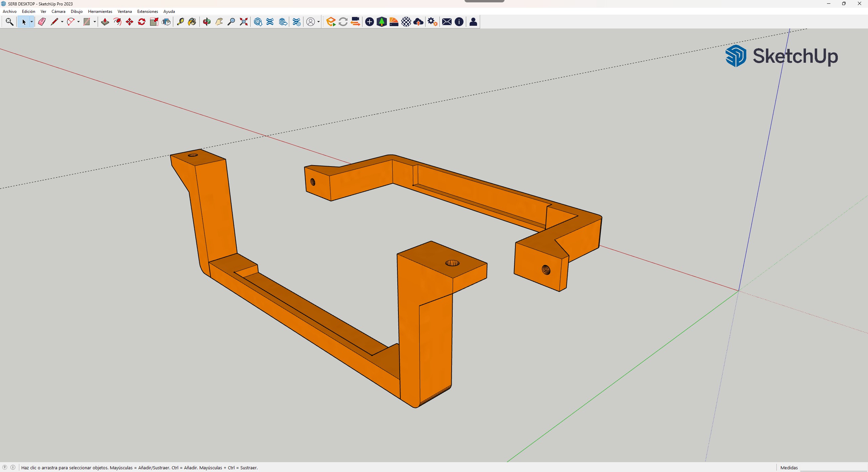868x472 pixels.
Task: Select the Pan hand tool
Action: tap(219, 22)
